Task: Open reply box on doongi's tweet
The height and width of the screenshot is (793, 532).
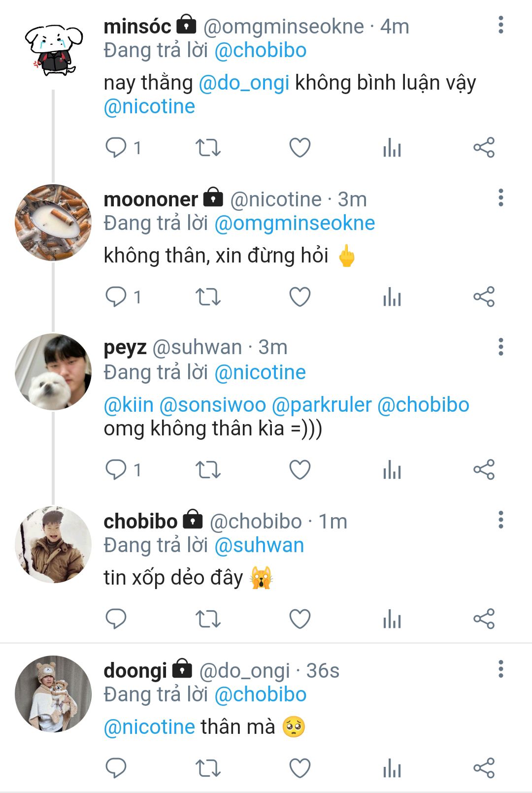Action: (x=116, y=768)
